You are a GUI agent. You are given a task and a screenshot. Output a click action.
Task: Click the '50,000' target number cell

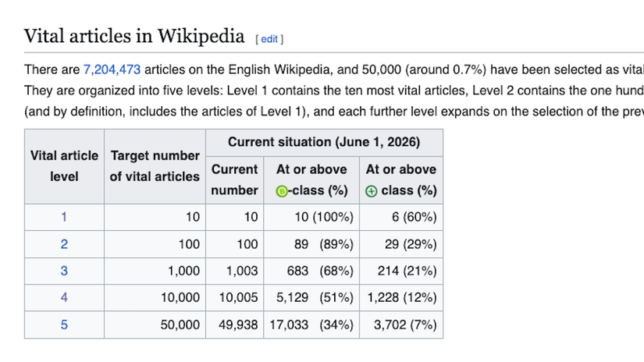point(155,325)
